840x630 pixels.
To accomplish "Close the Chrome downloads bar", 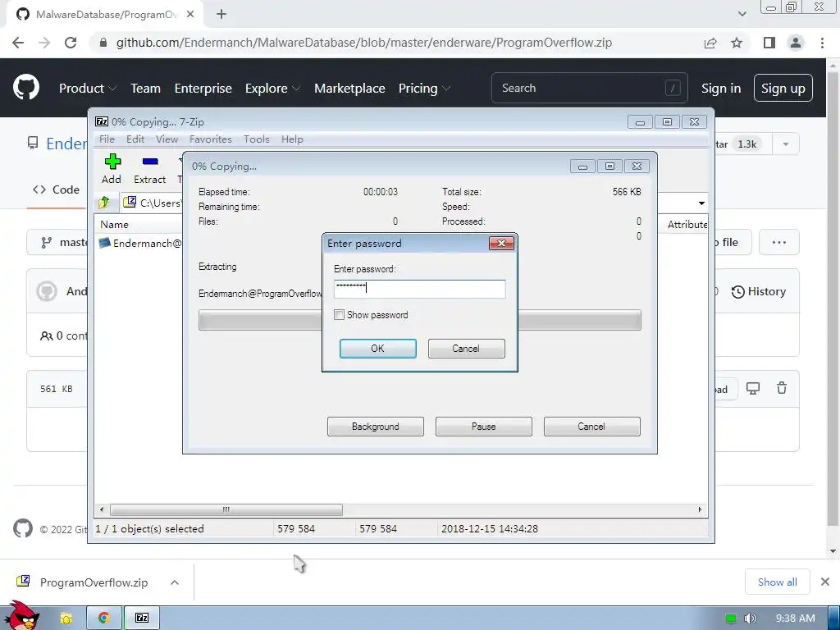I will coord(825,582).
